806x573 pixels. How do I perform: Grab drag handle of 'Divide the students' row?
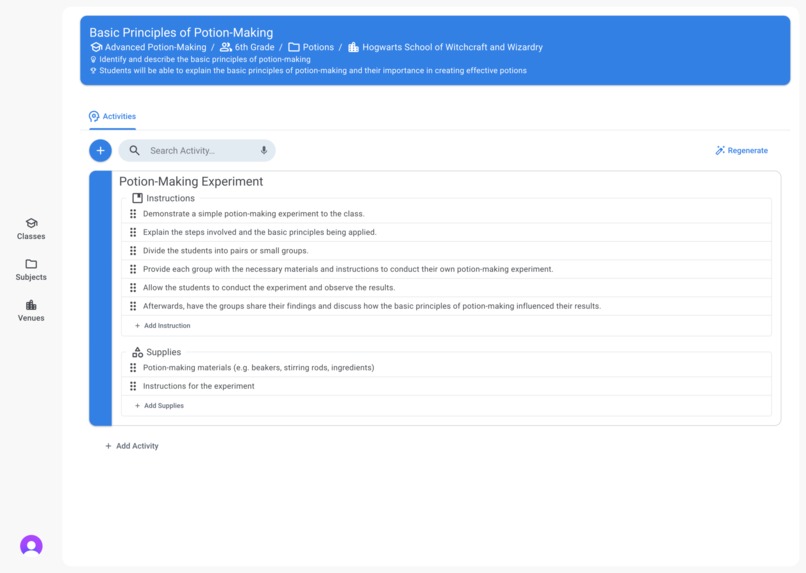pos(133,251)
